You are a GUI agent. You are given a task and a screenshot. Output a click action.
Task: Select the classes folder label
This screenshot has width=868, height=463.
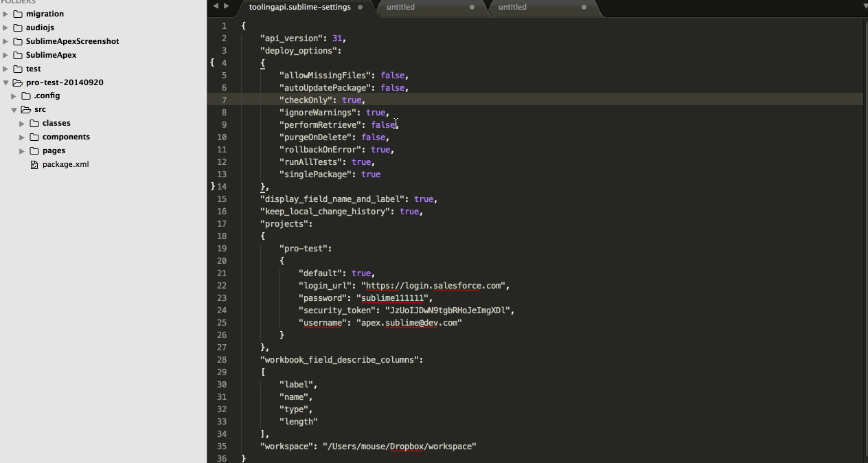point(56,123)
